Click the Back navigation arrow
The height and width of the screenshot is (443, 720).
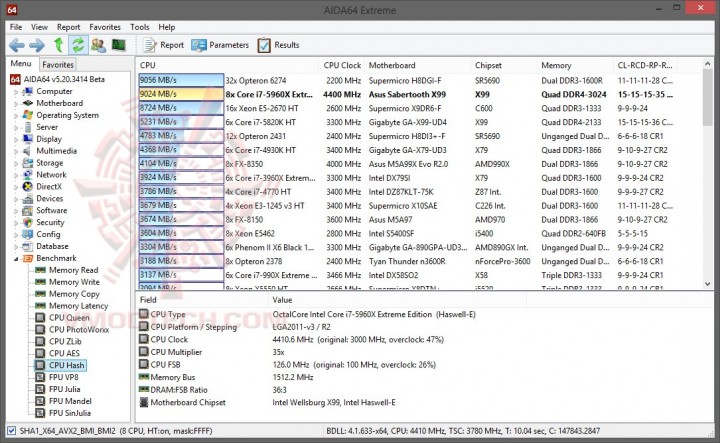17,45
